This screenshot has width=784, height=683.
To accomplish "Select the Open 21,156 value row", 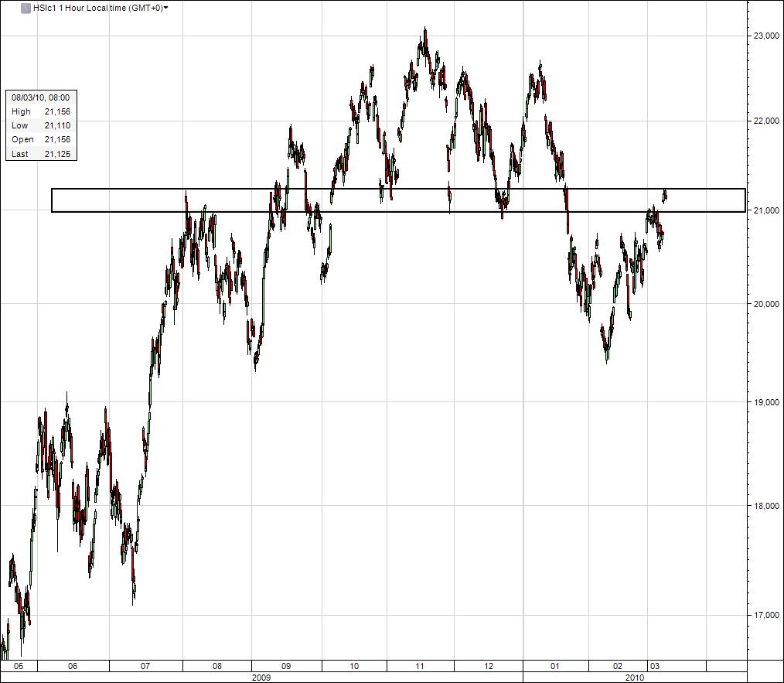I will 41,139.
